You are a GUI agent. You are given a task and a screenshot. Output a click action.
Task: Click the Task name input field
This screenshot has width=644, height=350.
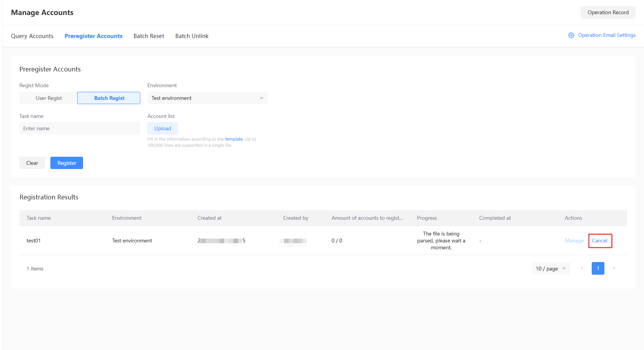pyautogui.click(x=80, y=128)
